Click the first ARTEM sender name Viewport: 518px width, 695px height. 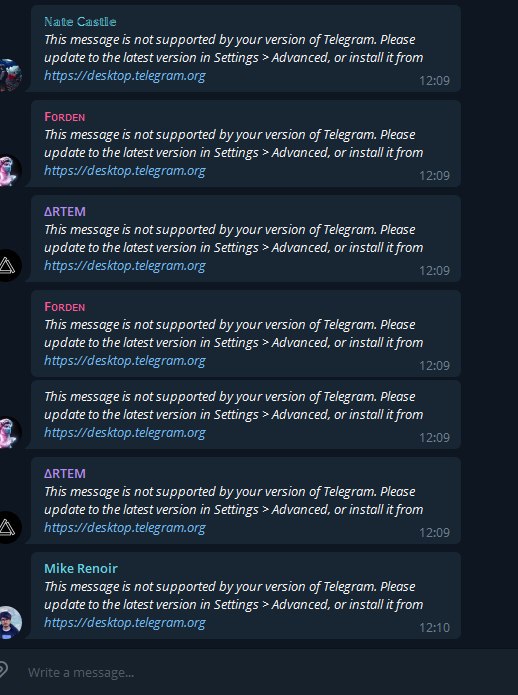point(65,212)
